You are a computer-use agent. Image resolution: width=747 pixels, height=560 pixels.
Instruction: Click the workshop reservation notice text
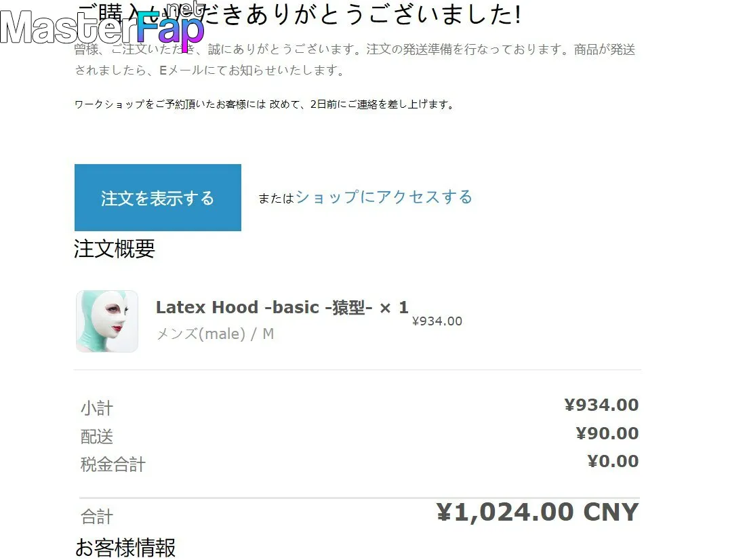point(265,104)
